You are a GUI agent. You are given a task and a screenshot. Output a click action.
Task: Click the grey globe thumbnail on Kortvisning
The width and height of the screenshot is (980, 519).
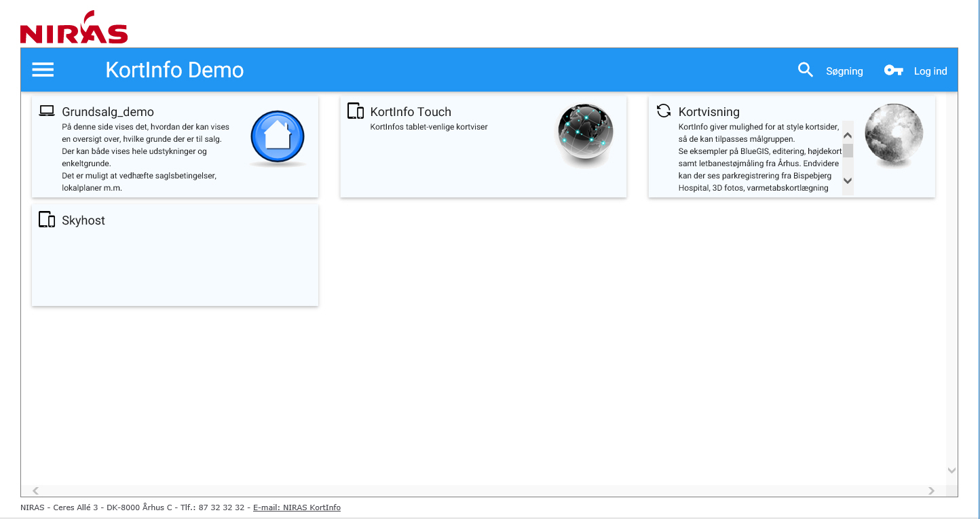(x=894, y=134)
